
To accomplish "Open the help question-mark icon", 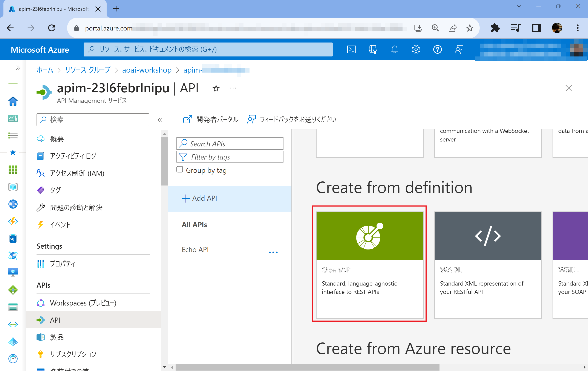I will (437, 49).
